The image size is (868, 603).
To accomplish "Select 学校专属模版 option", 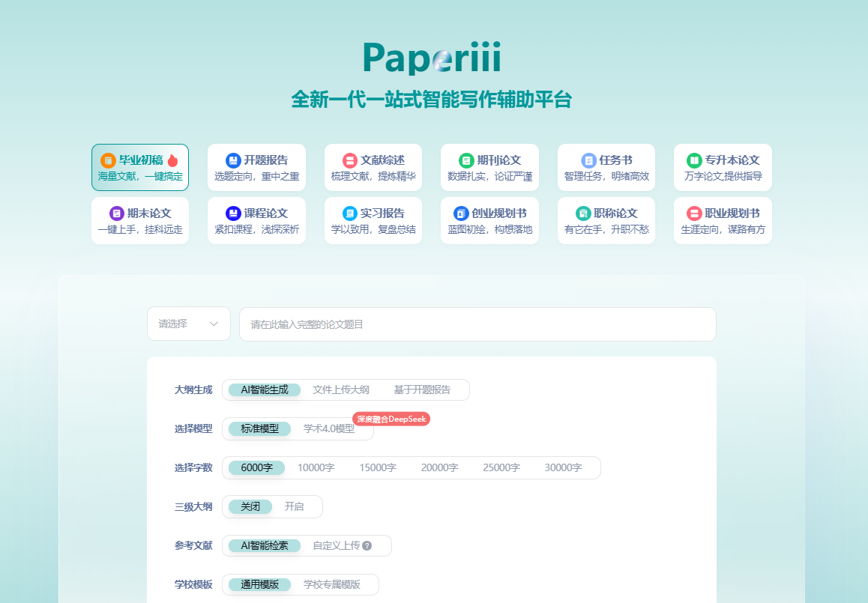I will tap(331, 585).
